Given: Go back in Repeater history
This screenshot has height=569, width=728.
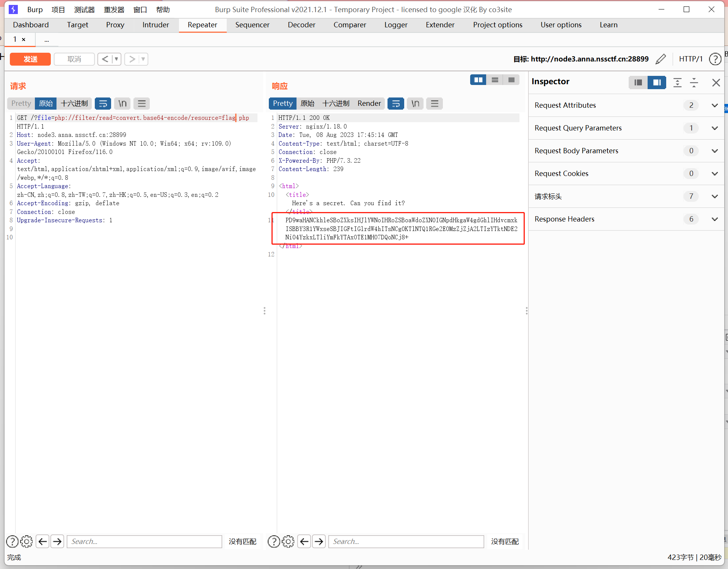Looking at the screenshot, I should (x=105, y=59).
